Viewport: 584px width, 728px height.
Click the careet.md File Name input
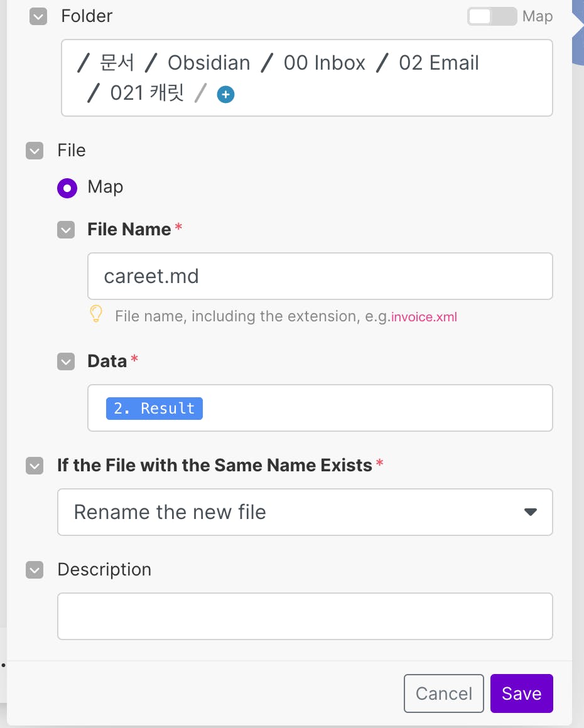point(320,276)
